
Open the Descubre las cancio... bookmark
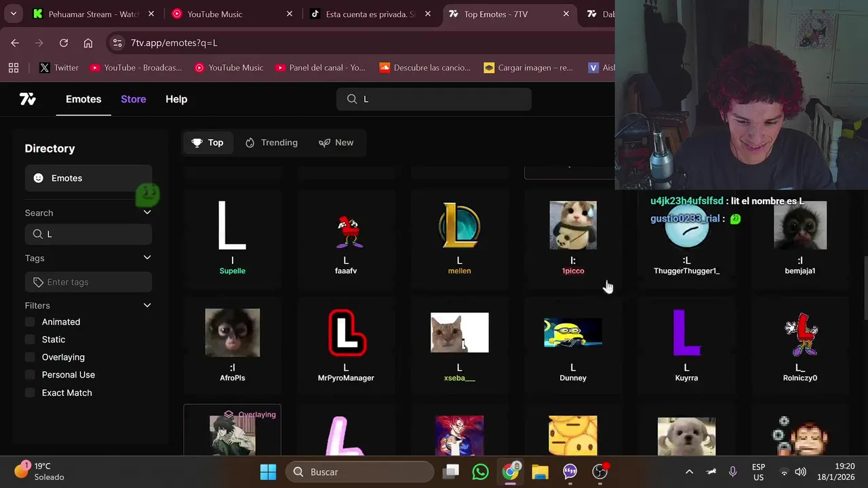(425, 68)
